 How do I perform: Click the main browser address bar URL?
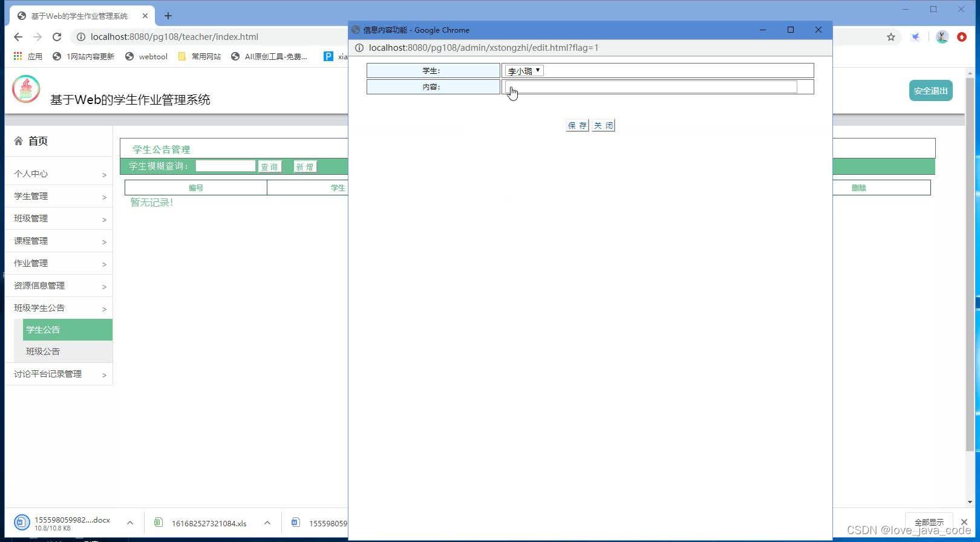(x=174, y=37)
